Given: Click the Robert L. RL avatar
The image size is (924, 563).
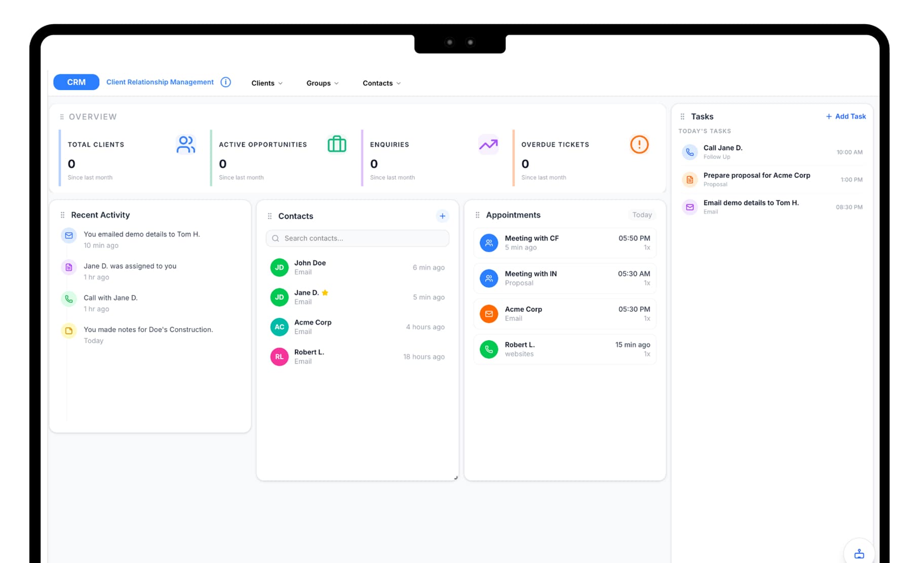Looking at the screenshot, I should (279, 357).
